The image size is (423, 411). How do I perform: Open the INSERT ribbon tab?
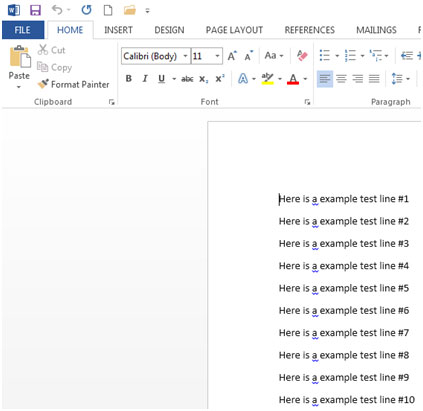tap(118, 30)
